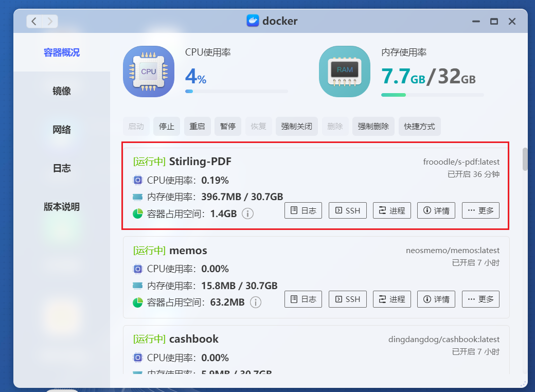Click the CPU usage progress bar

click(237, 92)
